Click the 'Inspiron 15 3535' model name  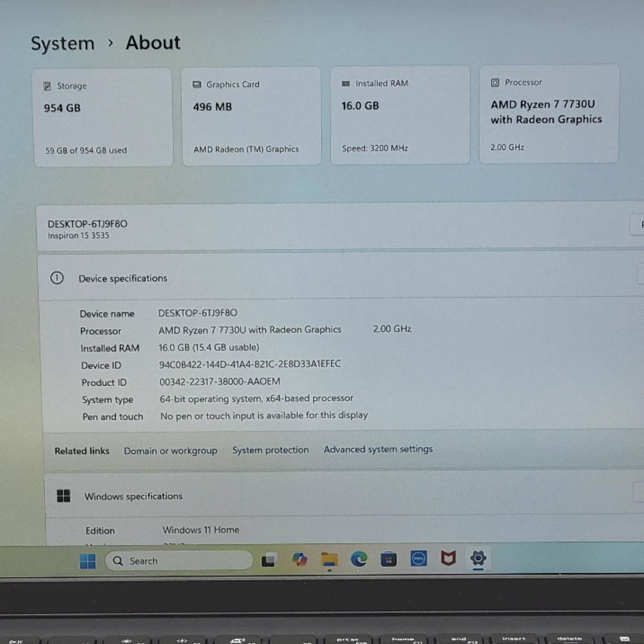tap(78, 235)
